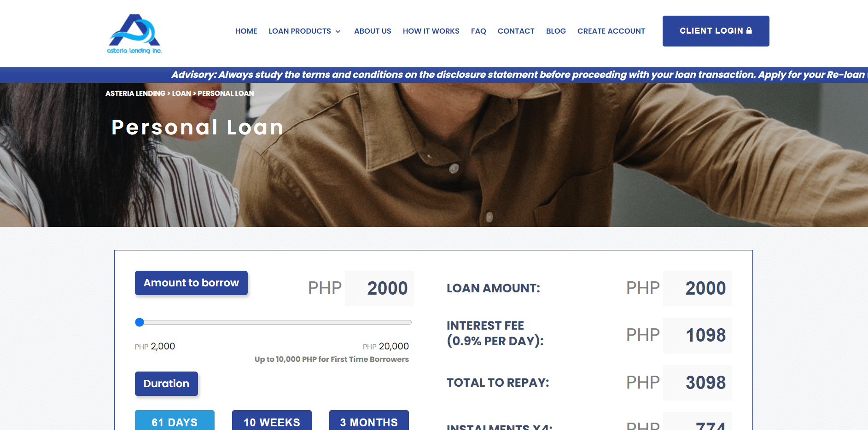Open the Home menu item
This screenshot has height=430, width=868.
(246, 31)
